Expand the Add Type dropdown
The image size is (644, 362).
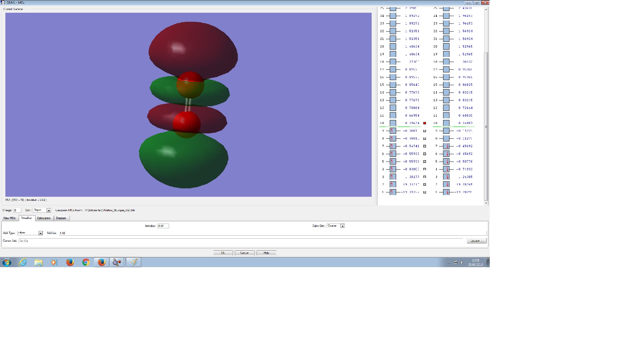point(41,233)
